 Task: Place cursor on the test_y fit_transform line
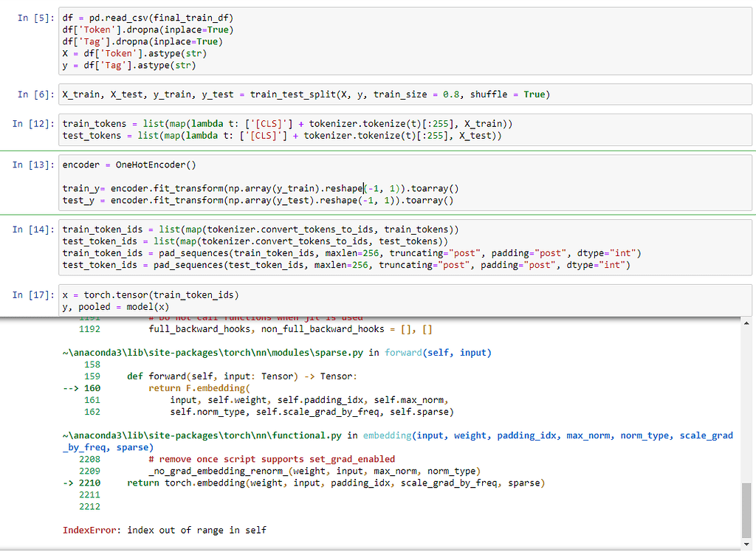(258, 201)
